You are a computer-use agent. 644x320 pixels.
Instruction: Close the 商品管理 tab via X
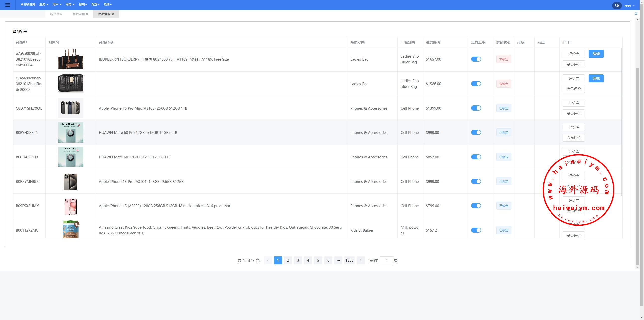tap(113, 14)
